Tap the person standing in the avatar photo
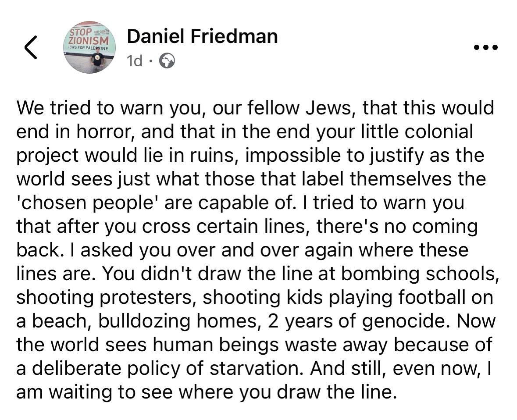 point(99,63)
